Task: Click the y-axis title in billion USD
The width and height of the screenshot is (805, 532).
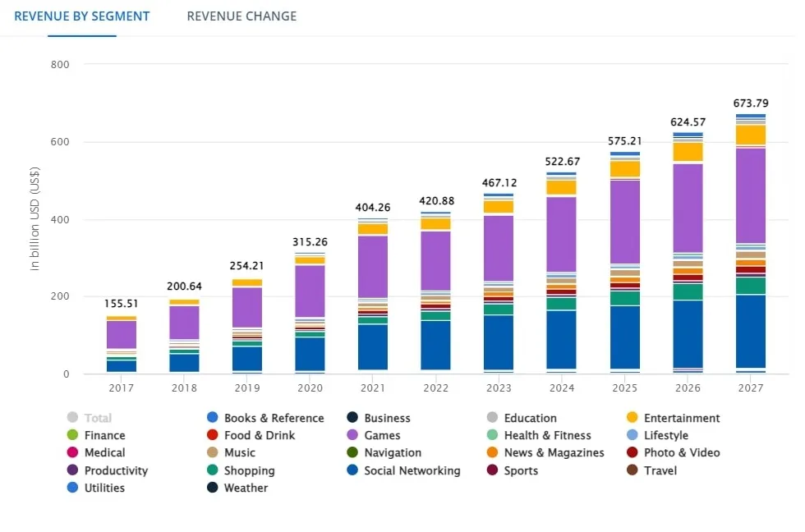Action: click(x=34, y=219)
